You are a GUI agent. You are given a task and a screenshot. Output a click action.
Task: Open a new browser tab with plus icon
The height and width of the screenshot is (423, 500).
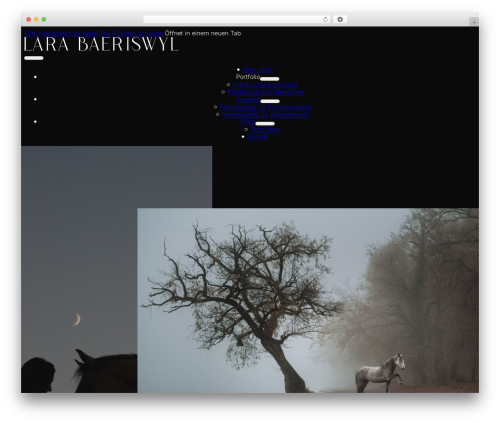coord(474,22)
